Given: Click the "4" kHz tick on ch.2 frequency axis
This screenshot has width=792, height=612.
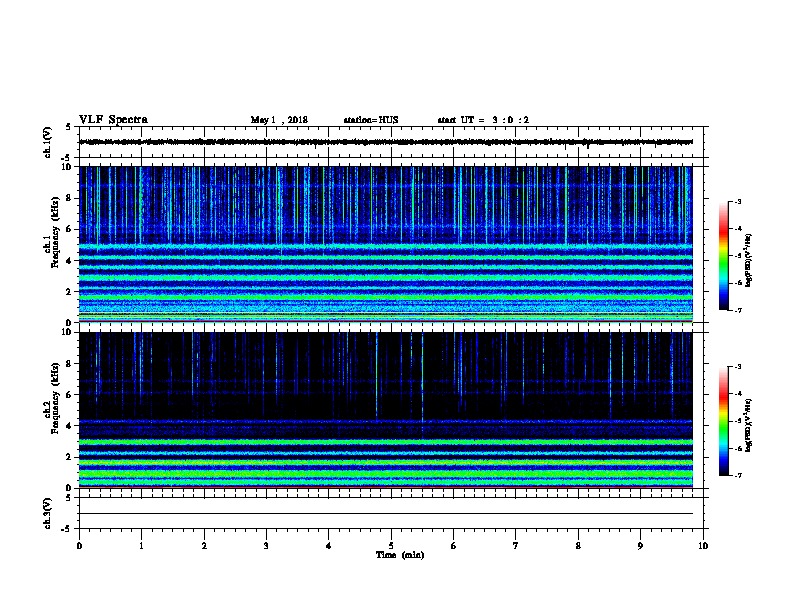Looking at the screenshot, I should pyautogui.click(x=68, y=426).
